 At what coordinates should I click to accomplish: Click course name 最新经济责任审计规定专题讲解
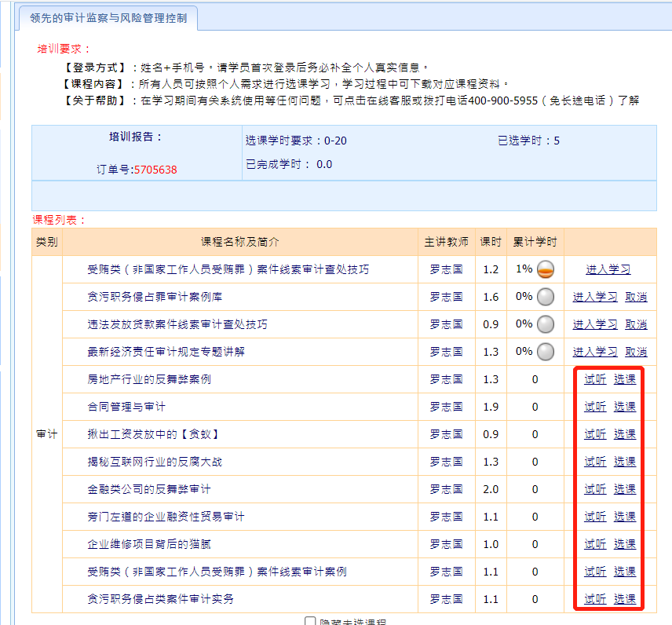point(166,352)
